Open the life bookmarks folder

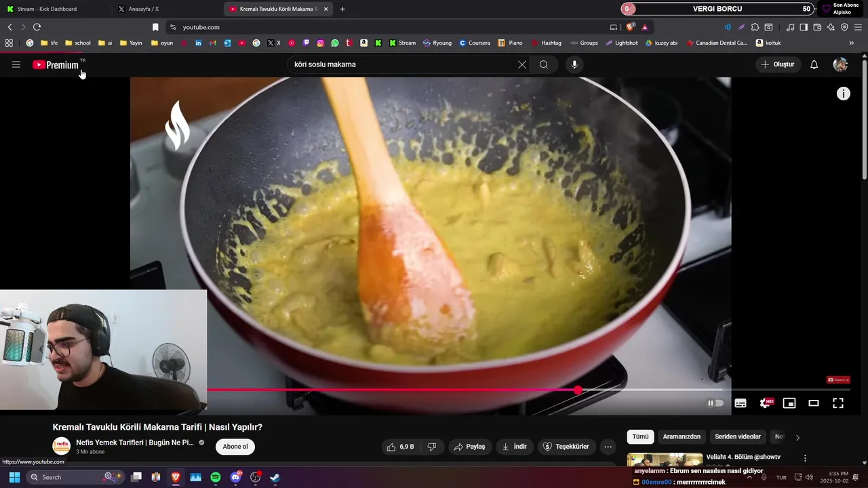[49, 43]
